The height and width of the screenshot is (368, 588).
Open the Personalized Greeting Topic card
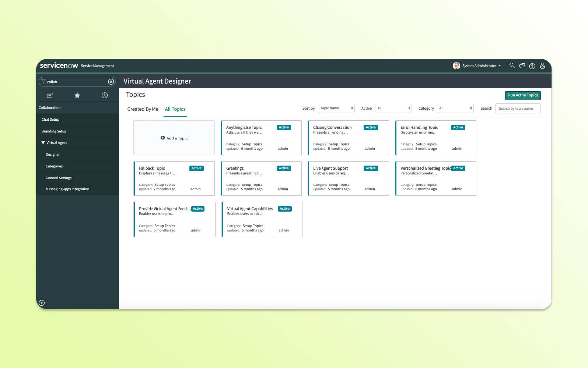click(435, 178)
